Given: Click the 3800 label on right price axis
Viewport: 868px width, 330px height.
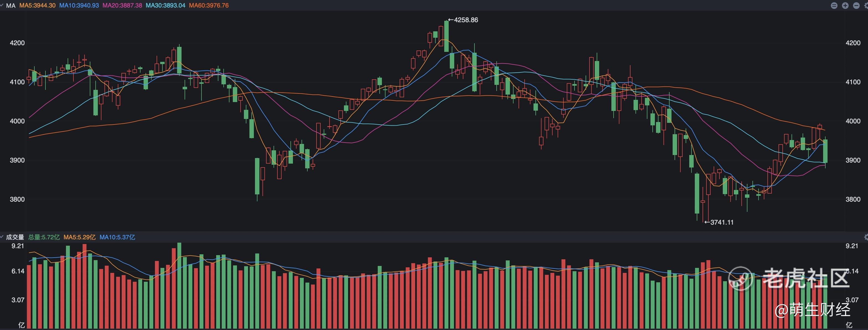Looking at the screenshot, I should (853, 199).
